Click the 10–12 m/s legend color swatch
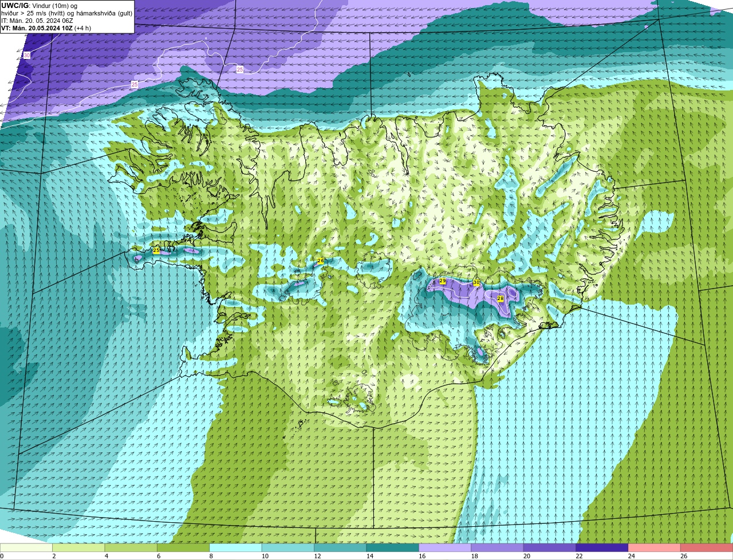733x560 pixels. click(288, 547)
